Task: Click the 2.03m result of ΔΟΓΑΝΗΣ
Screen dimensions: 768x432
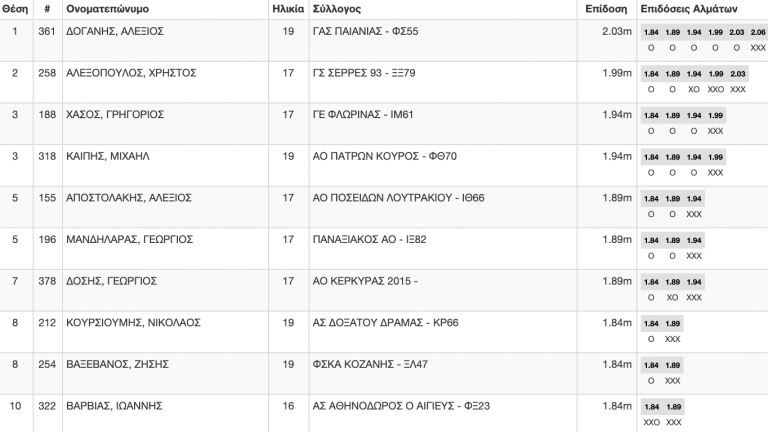Action: coord(617,31)
